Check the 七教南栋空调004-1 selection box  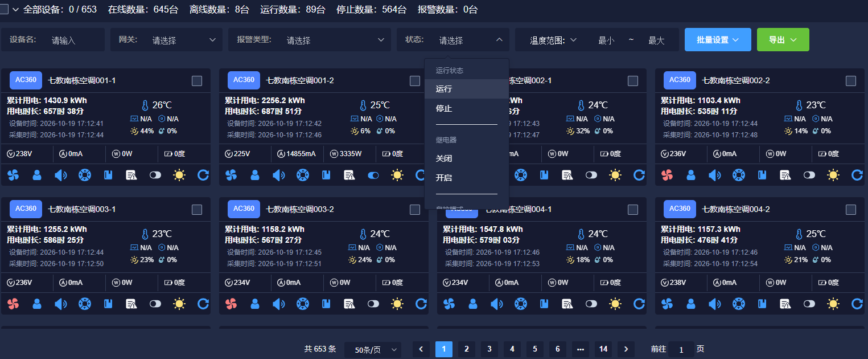pos(633,210)
